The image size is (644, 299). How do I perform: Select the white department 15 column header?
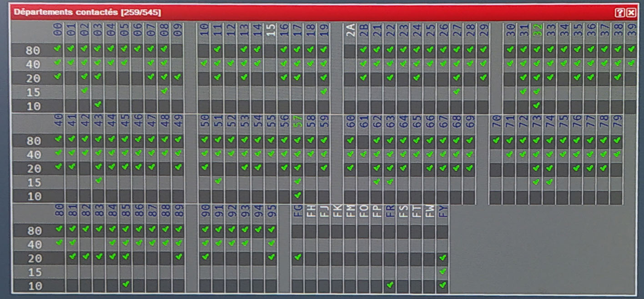[x=271, y=30]
